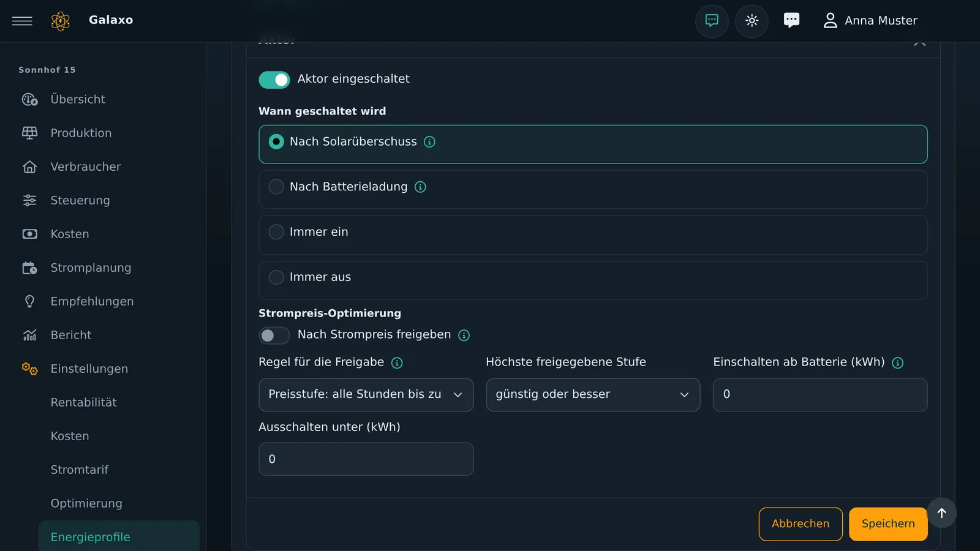Image resolution: width=980 pixels, height=551 pixels.
Task: Focus the Einschalten ab Batterie input field
Action: pyautogui.click(x=820, y=395)
